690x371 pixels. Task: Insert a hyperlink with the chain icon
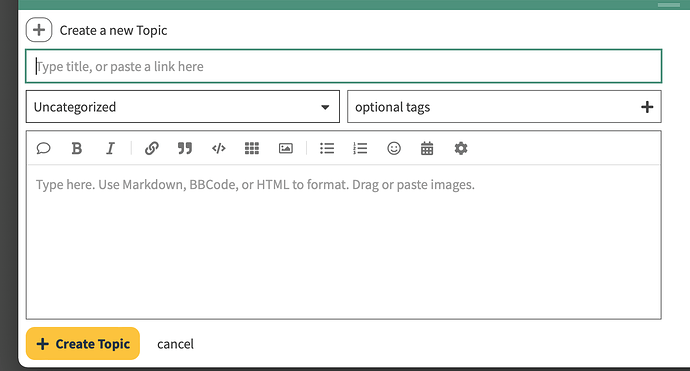coord(151,148)
